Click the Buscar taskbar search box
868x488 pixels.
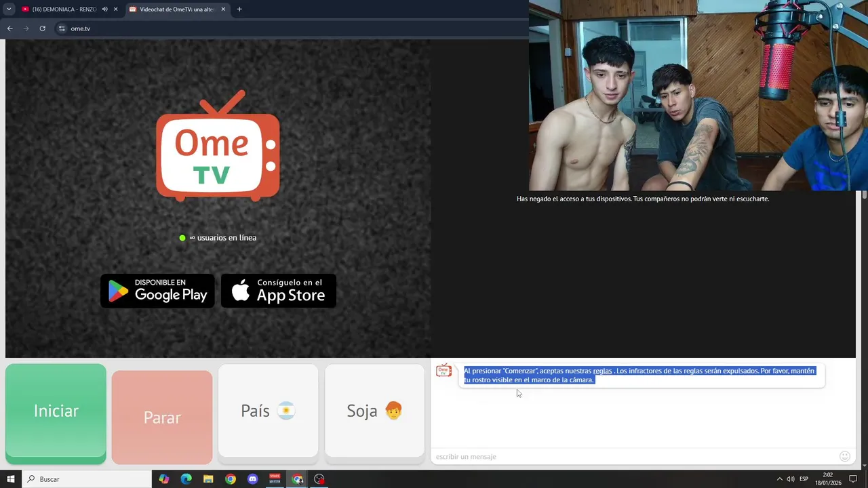(87, 479)
